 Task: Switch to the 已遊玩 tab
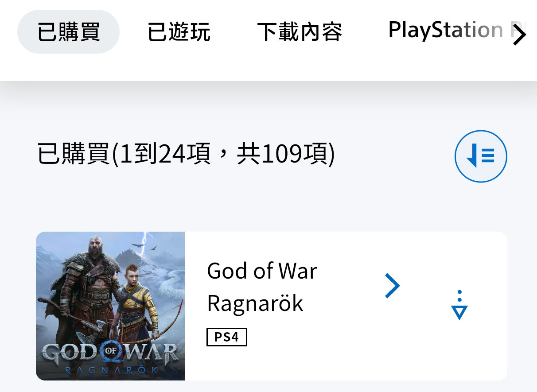coord(179,32)
